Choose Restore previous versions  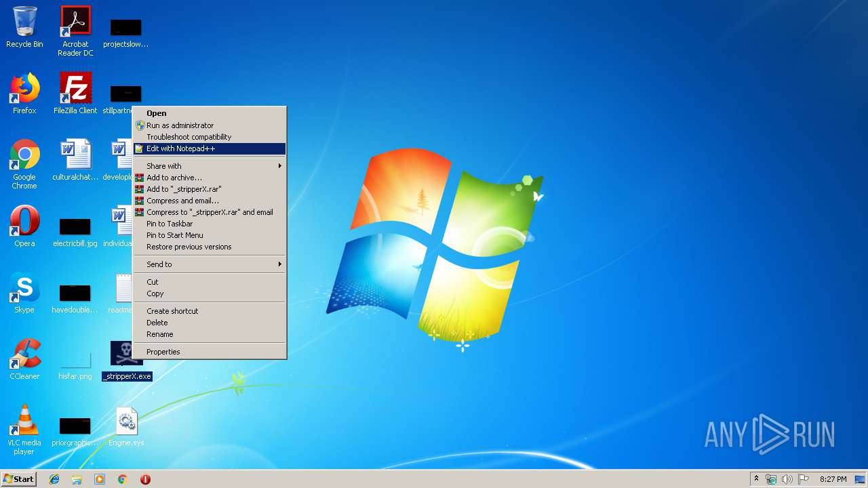pyautogui.click(x=209, y=247)
